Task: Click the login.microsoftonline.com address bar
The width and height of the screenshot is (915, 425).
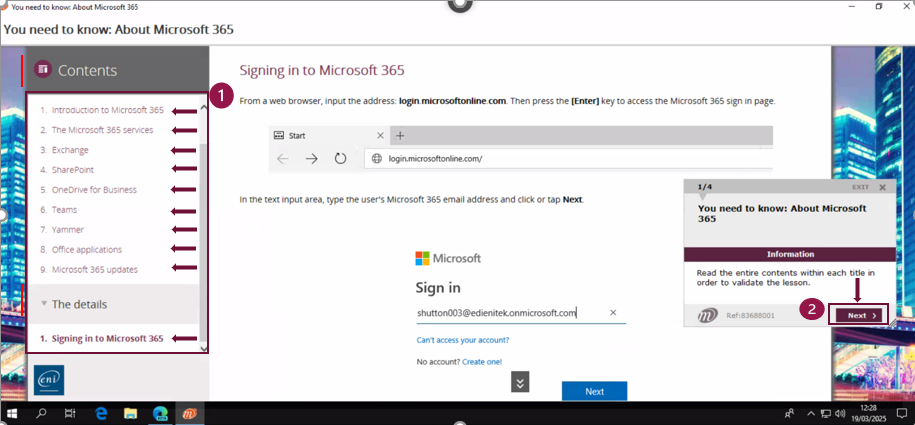Action: pos(569,158)
